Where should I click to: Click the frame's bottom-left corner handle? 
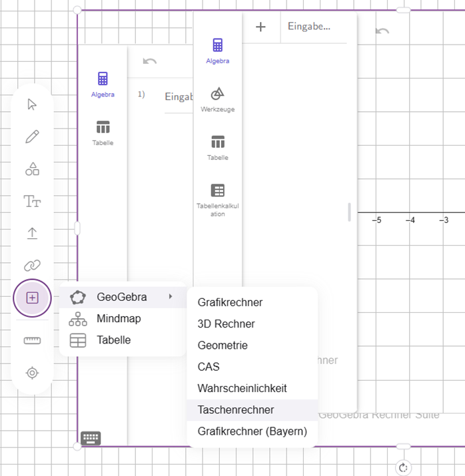click(x=77, y=446)
